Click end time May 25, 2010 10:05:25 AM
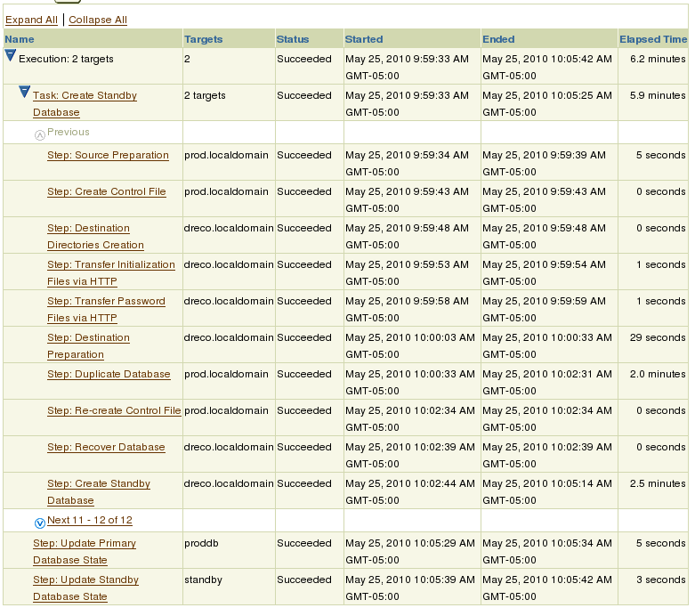Image resolution: width=695 pixels, height=616 pixels. pos(547,104)
